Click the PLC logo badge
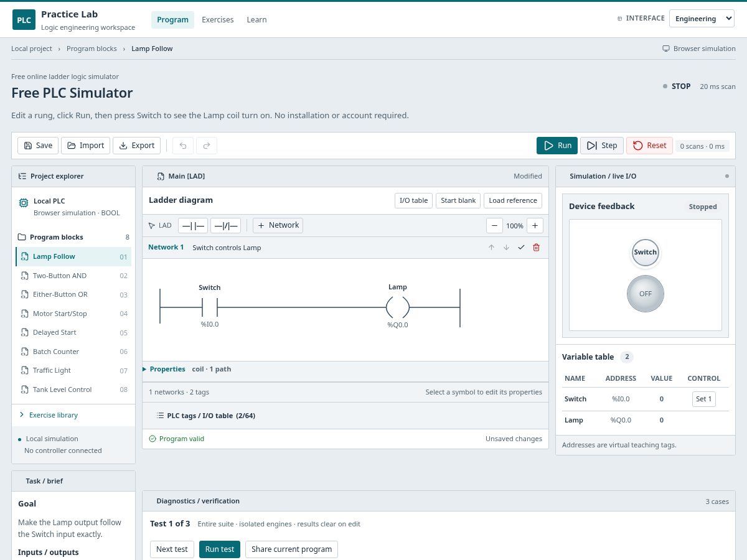This screenshot has width=747, height=560. tap(24, 19)
